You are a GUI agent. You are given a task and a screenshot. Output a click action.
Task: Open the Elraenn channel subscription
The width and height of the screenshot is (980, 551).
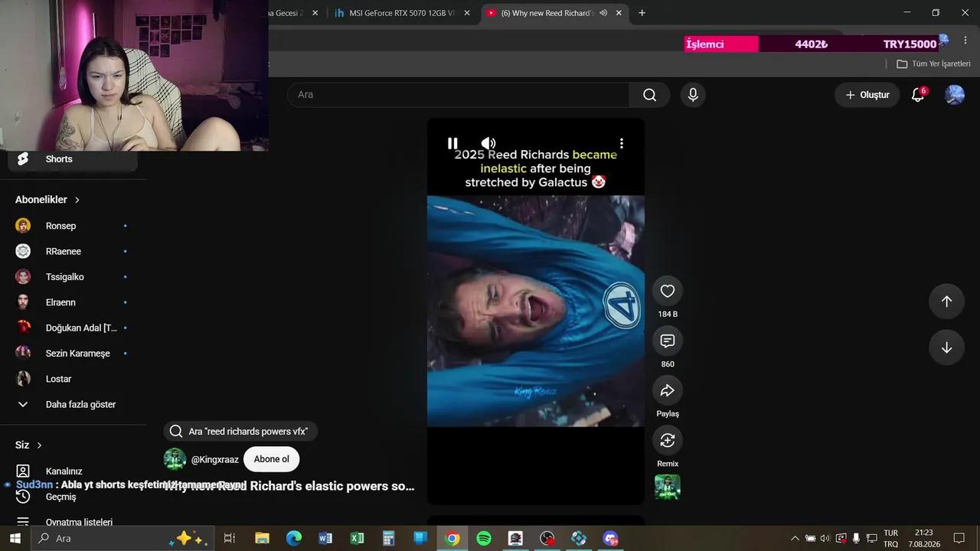(73, 302)
